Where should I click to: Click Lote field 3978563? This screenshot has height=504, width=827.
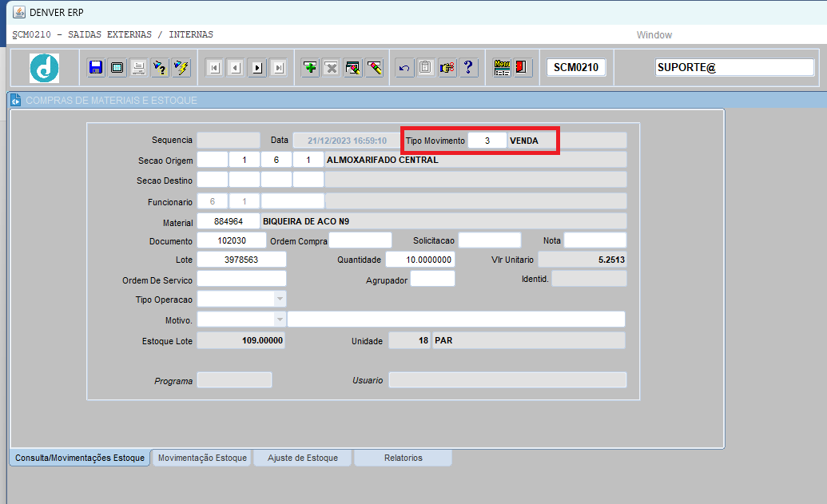tap(241, 260)
